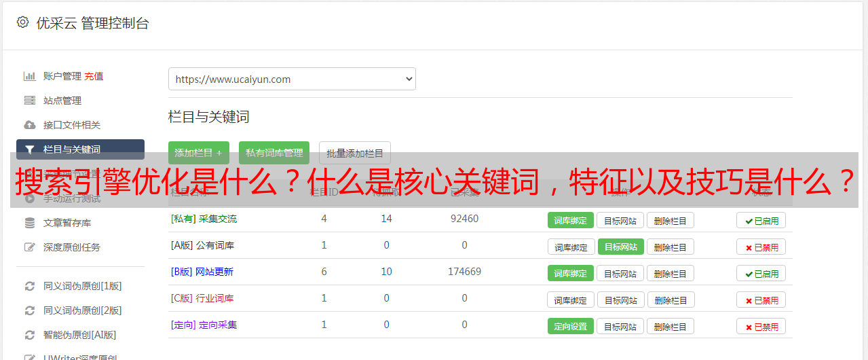Open 文章暂存库 via its database icon
This screenshot has height=360, width=868.
coord(29,223)
